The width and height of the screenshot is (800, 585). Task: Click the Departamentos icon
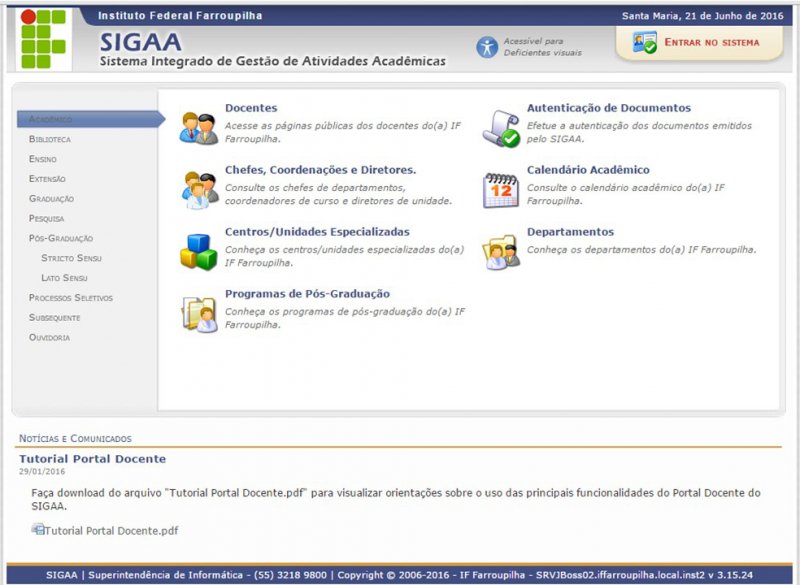(501, 251)
